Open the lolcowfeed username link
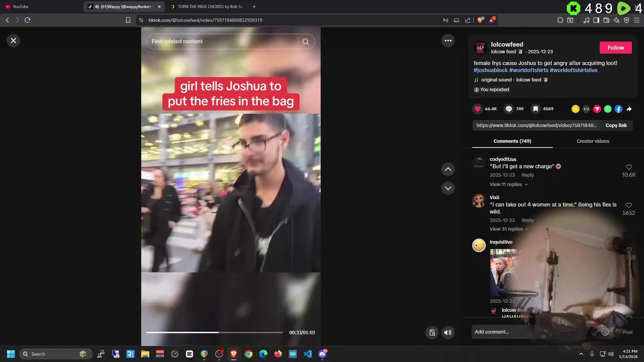This screenshot has width=644, height=362. 507,45
